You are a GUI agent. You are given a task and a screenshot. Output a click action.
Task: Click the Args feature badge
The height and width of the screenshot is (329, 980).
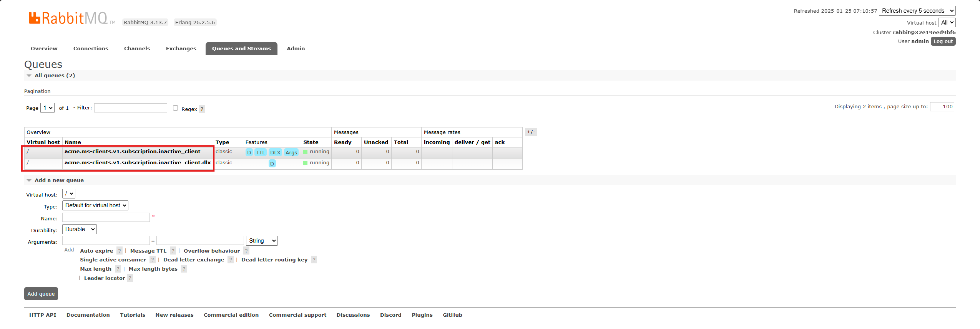[x=291, y=152]
